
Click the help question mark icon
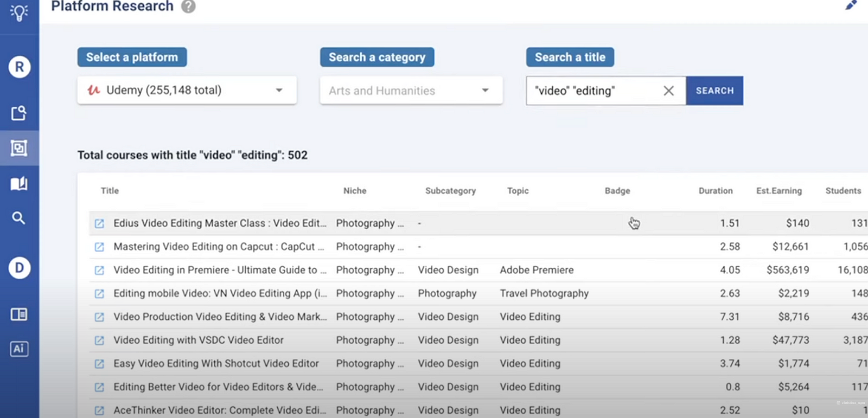[x=188, y=7]
